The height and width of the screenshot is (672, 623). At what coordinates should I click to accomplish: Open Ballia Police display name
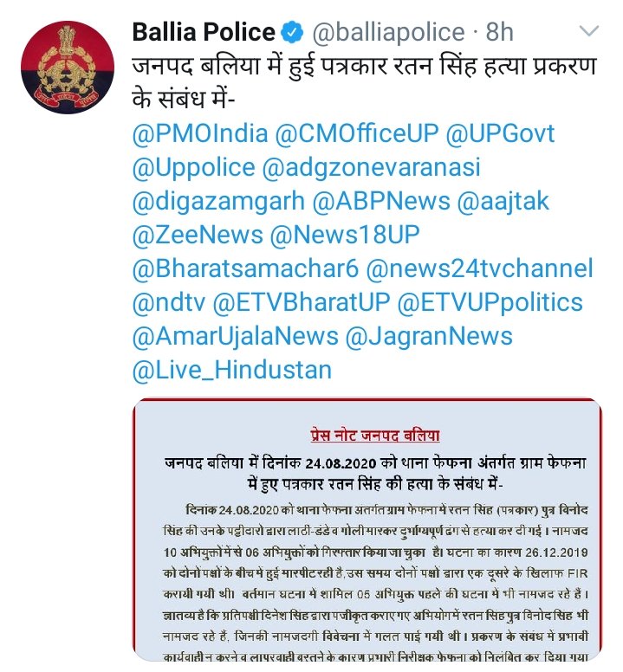point(204,32)
